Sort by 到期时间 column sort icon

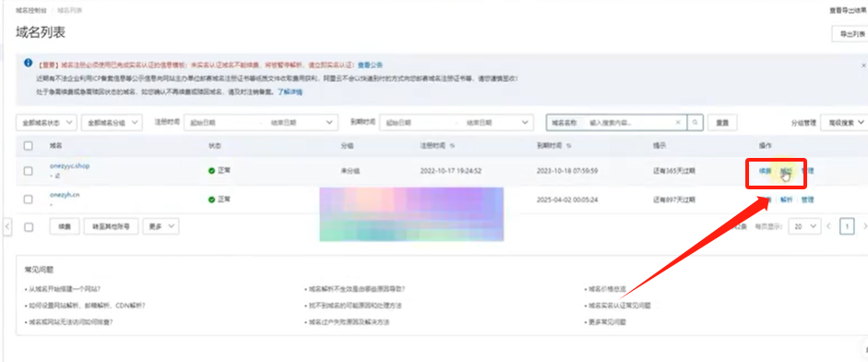pos(568,146)
